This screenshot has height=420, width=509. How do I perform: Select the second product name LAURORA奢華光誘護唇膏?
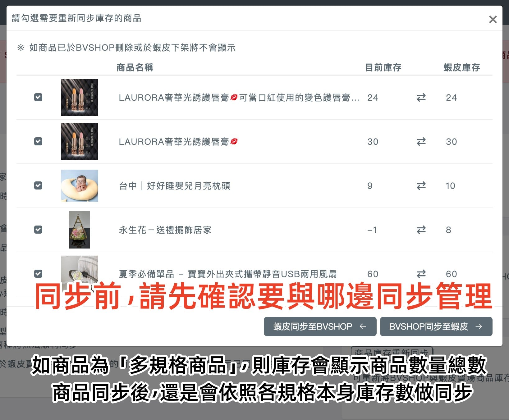click(x=178, y=142)
